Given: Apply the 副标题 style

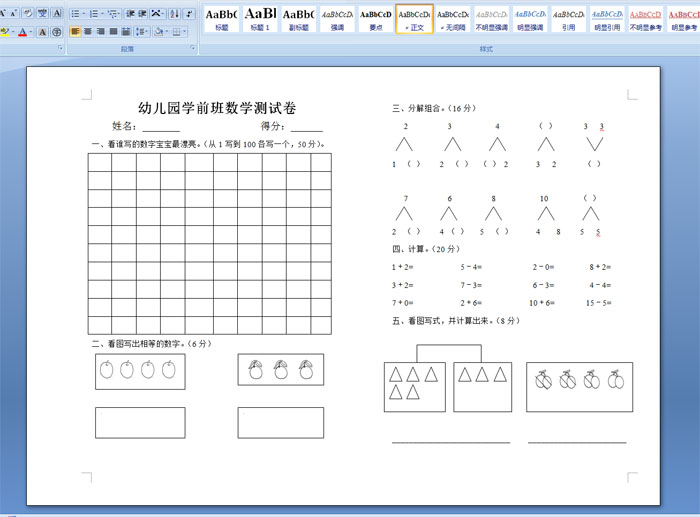Looking at the screenshot, I should point(299,19).
